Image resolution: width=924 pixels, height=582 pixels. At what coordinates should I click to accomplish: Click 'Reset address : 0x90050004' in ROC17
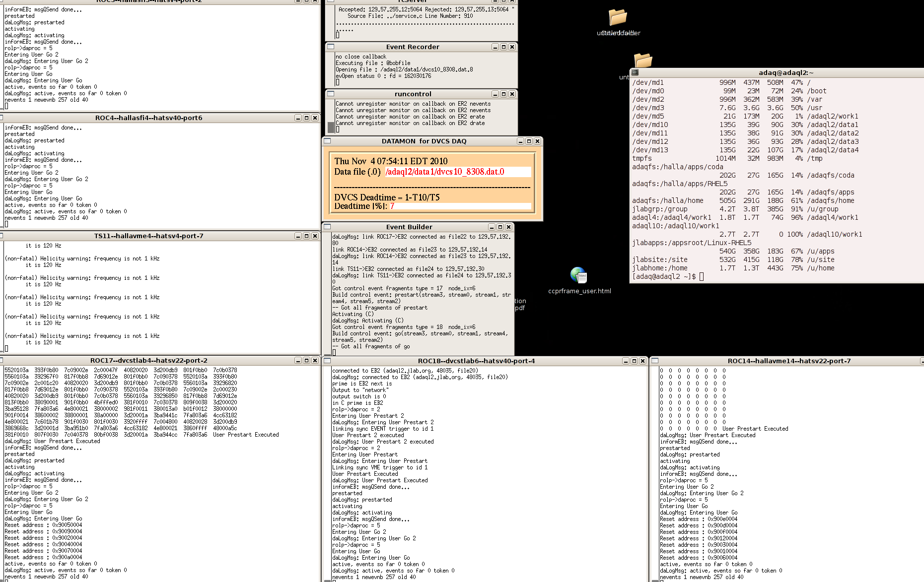click(x=43, y=525)
